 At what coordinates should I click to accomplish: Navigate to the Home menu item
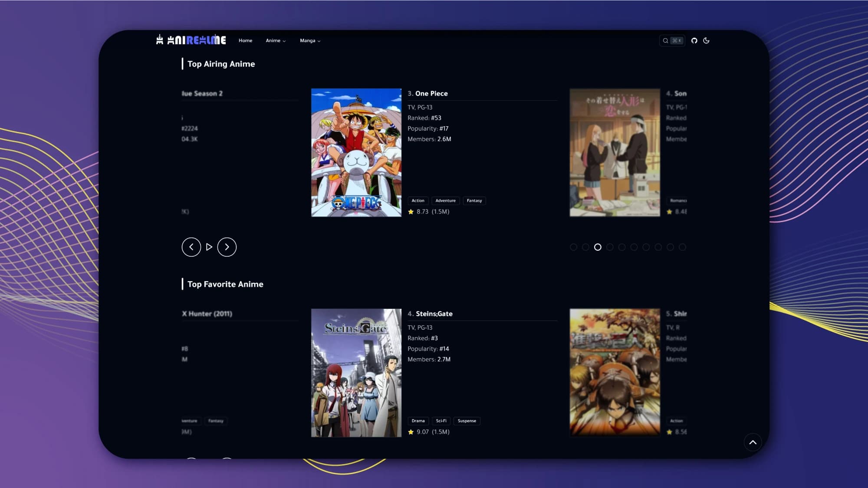coord(245,40)
